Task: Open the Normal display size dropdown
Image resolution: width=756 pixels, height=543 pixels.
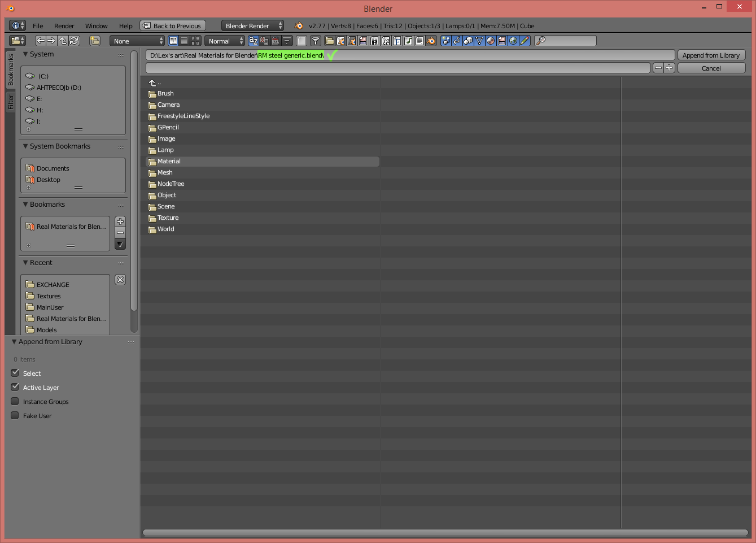Action: point(225,41)
